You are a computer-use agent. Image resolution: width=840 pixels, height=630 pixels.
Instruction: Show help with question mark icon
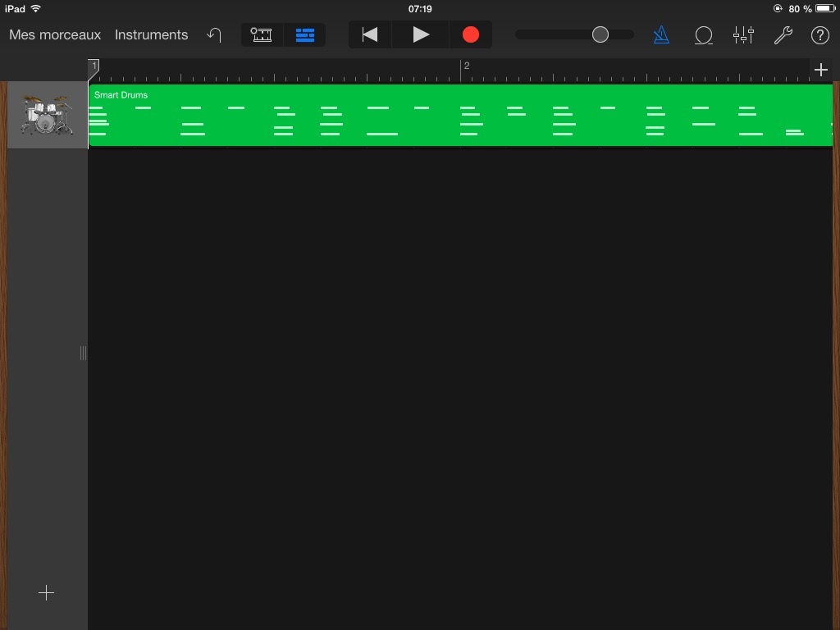pos(819,34)
